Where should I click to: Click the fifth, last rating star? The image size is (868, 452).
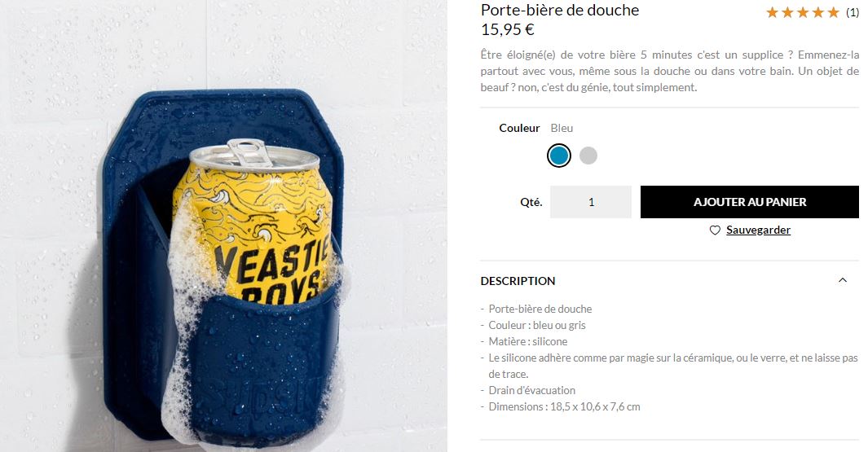pos(834,12)
